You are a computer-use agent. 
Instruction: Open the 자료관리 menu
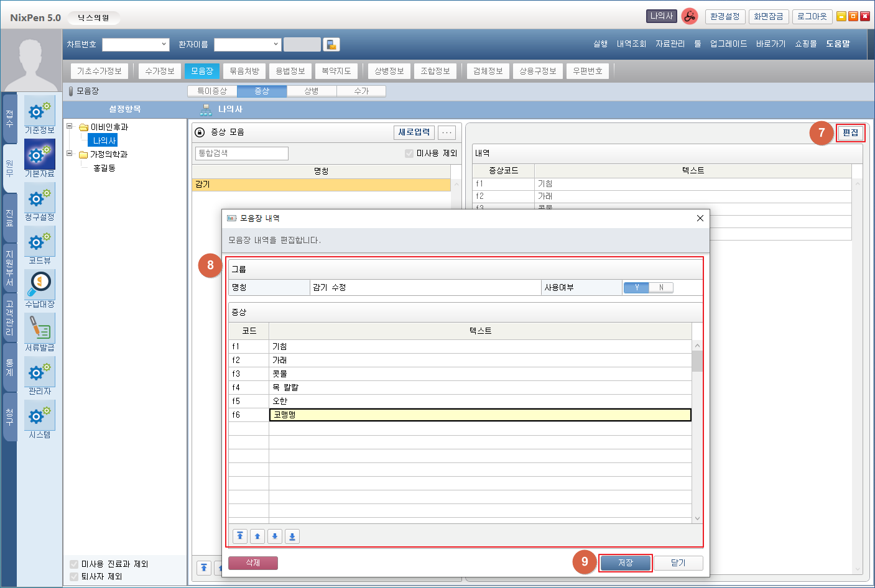point(670,44)
